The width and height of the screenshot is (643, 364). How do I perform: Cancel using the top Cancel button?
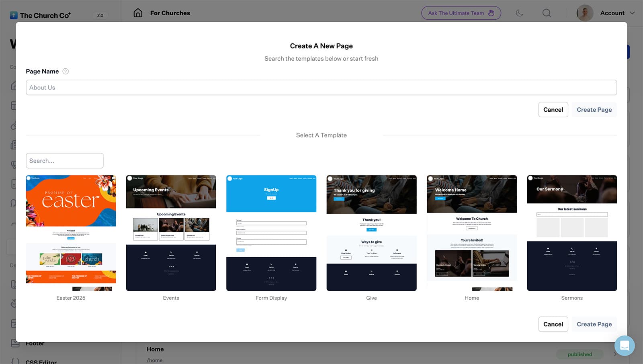click(553, 110)
